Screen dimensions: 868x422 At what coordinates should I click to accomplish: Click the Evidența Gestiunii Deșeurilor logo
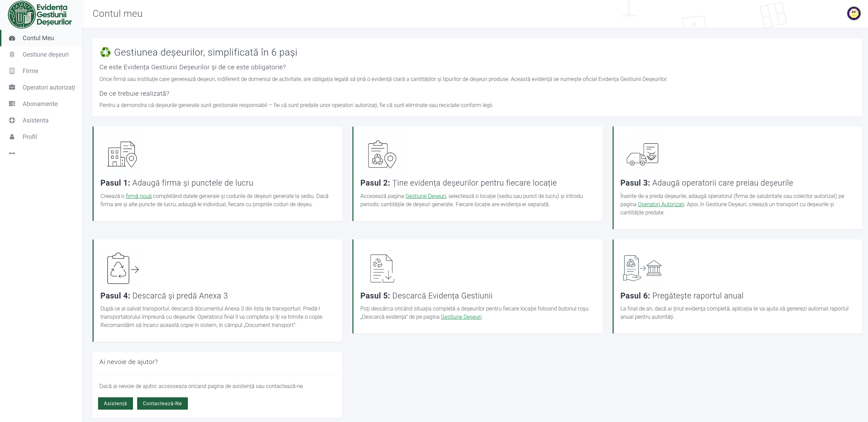40,14
